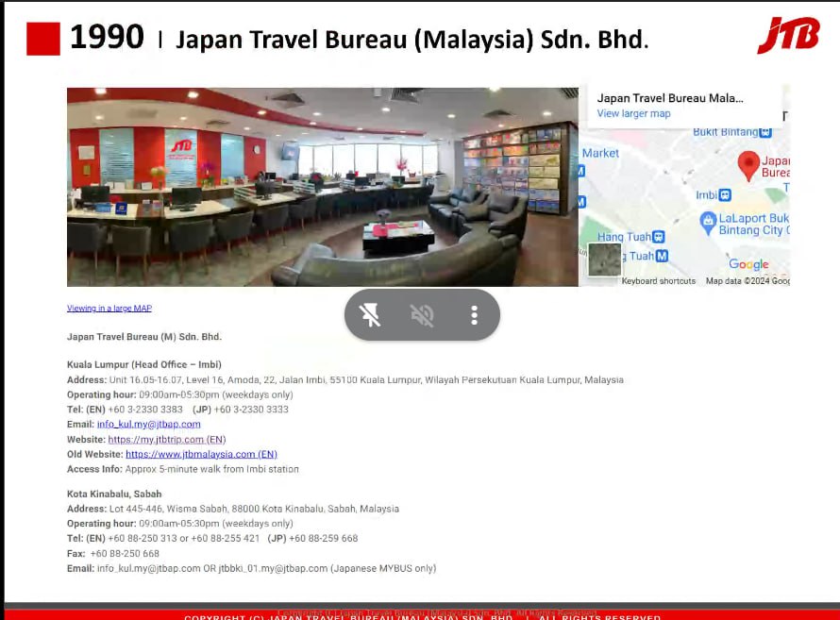Click the LaLaport shopping bag map icon

[708, 222]
